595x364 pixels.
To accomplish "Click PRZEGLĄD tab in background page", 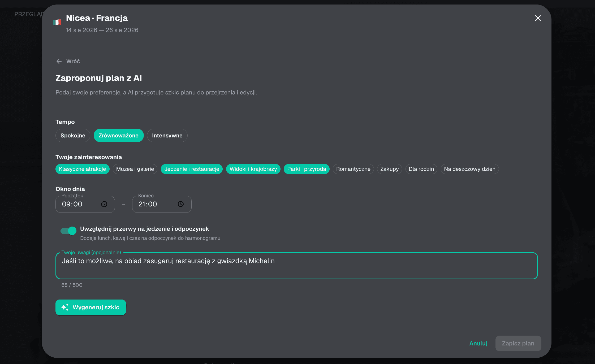I will (29, 14).
